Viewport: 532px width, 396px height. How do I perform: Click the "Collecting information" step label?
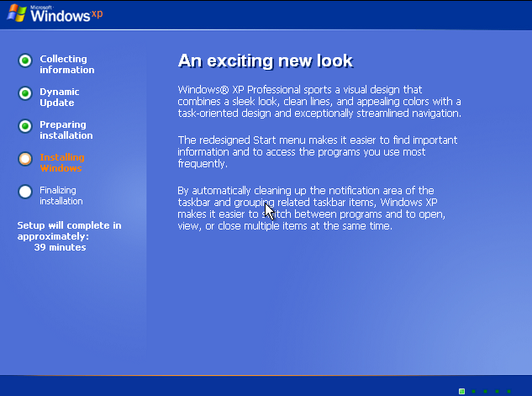[x=66, y=65]
